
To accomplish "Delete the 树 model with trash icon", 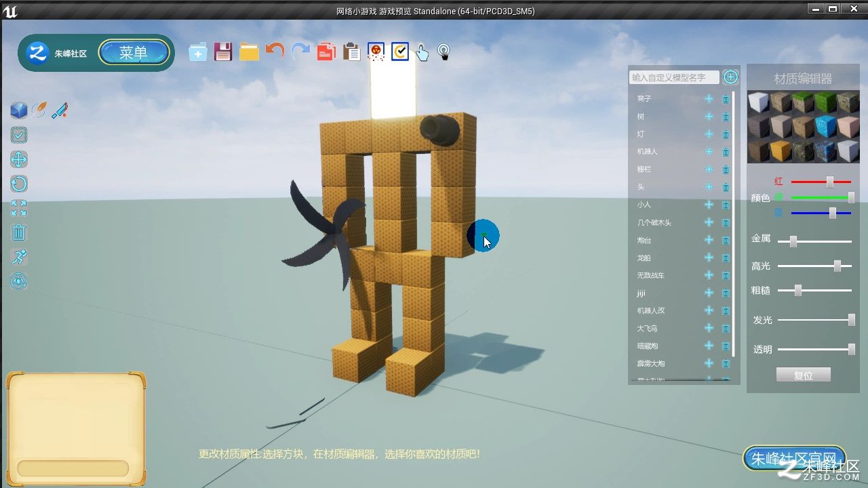I will coord(726,117).
